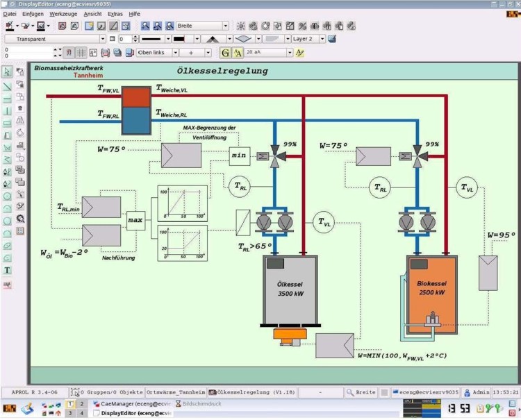Click the gear with magnifier icon
Screen dimensions: 521x420
click(x=20, y=219)
